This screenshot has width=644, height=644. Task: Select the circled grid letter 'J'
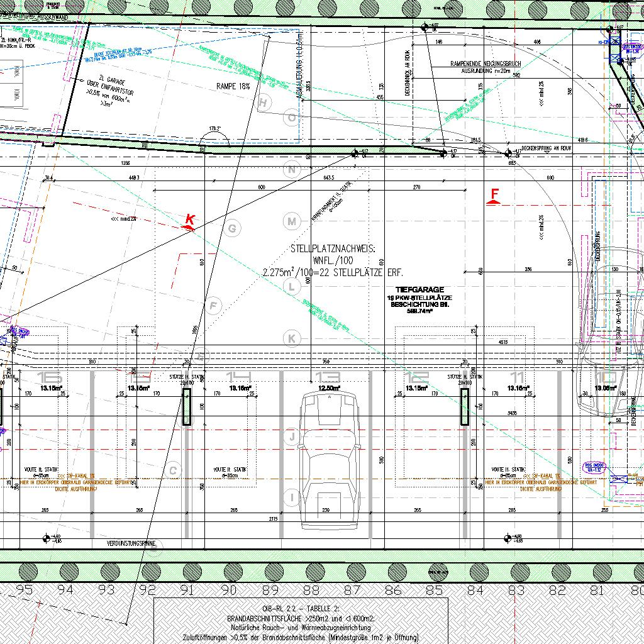292,436
